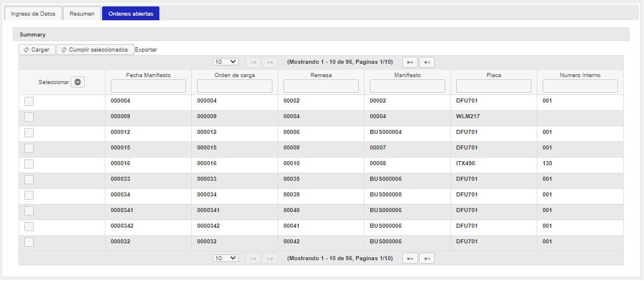Click the deselect-all minus icon beside Seleccionar
The image size is (644, 281).
tap(78, 82)
